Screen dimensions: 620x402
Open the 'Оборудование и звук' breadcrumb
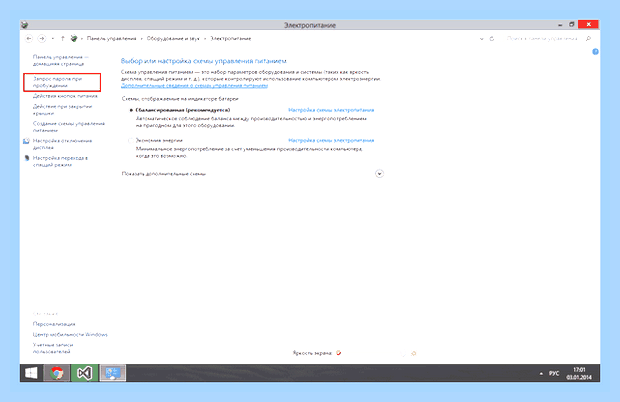point(173,38)
